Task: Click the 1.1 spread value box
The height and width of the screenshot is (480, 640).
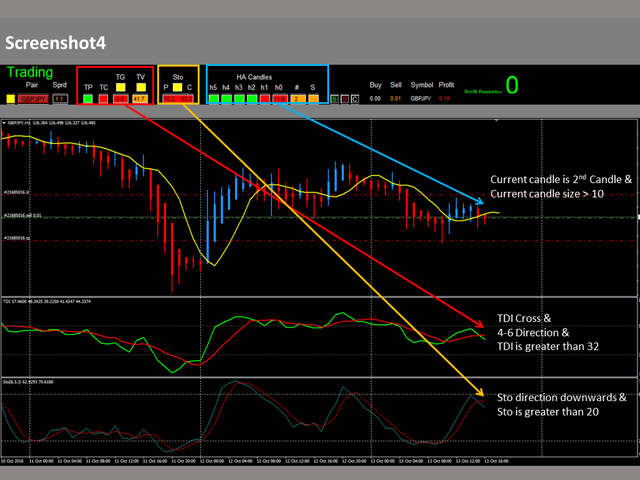Action: 60,99
